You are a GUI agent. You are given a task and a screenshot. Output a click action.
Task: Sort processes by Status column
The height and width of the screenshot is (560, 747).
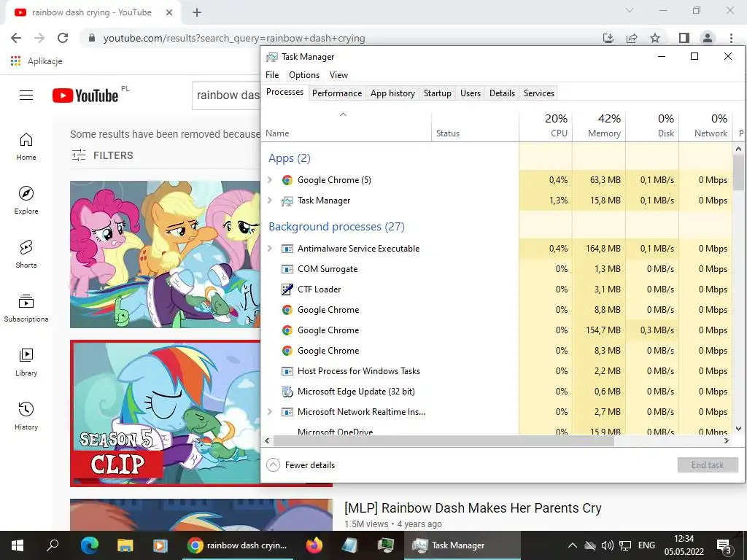click(x=476, y=126)
